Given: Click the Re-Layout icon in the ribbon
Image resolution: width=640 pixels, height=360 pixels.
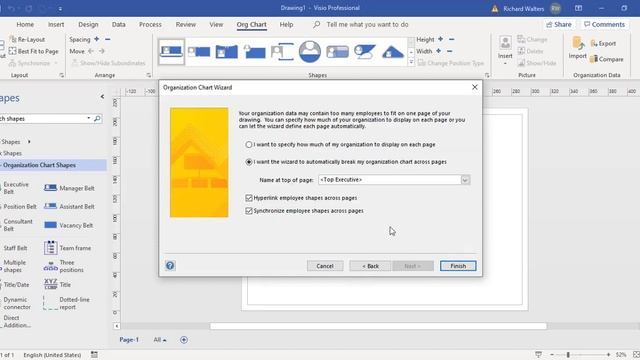Looking at the screenshot, I should coord(13,40).
